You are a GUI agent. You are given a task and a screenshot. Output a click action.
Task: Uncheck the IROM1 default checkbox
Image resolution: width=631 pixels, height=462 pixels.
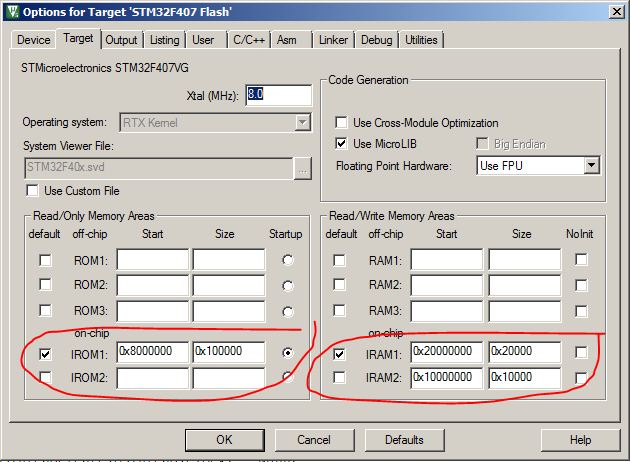(46, 354)
